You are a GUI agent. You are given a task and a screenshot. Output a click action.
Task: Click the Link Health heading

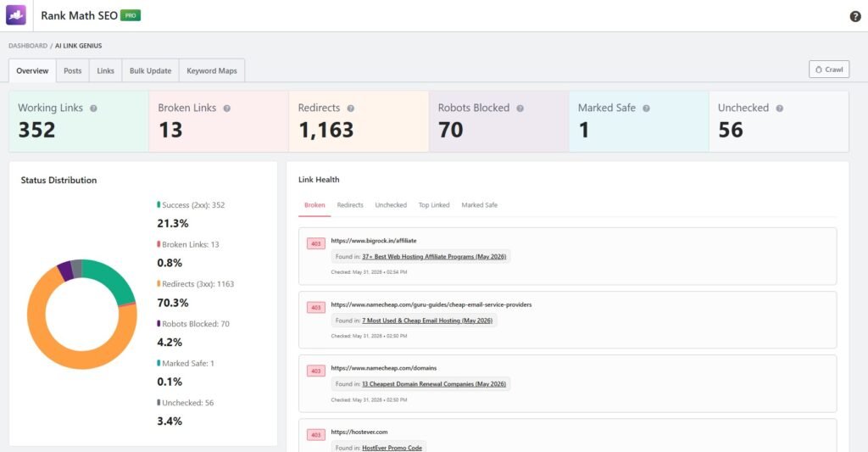(319, 180)
